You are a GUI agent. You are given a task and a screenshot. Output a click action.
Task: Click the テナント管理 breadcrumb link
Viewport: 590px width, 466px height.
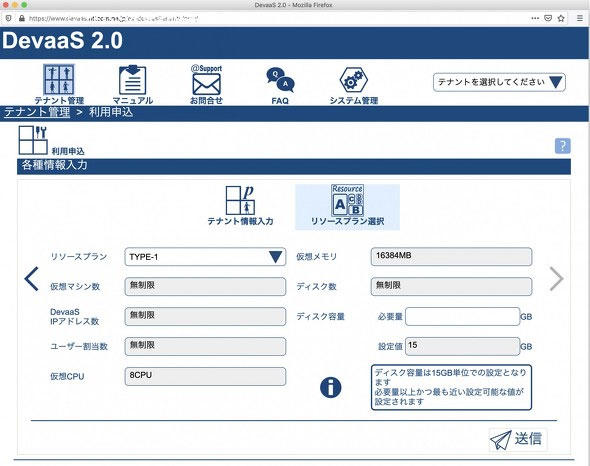coord(37,112)
